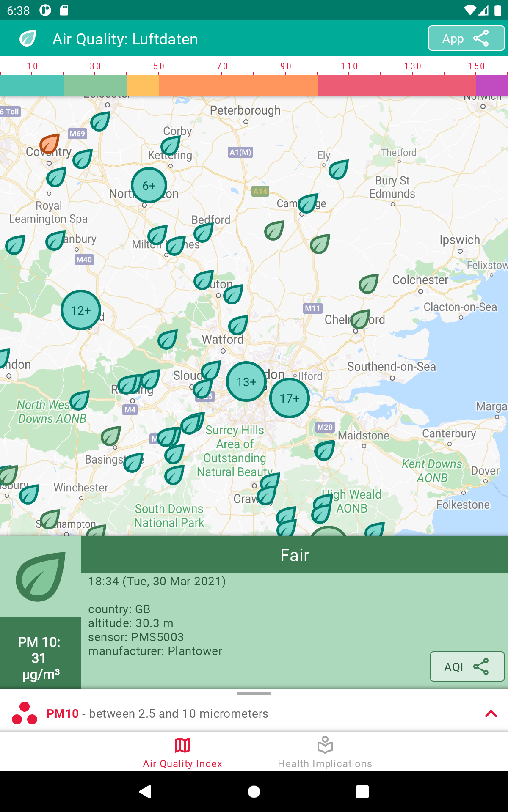Select the 6+ cluster near Northampton
This screenshot has height=812, width=508.
point(149,186)
